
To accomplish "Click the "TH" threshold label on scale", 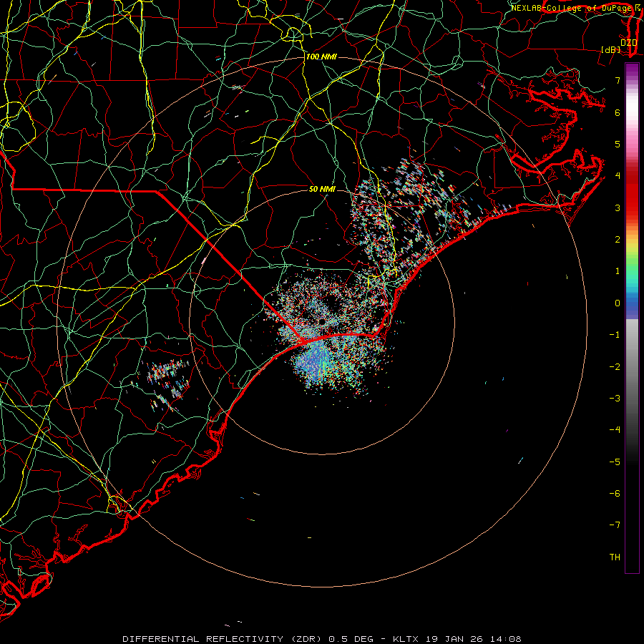I will 615,557.
